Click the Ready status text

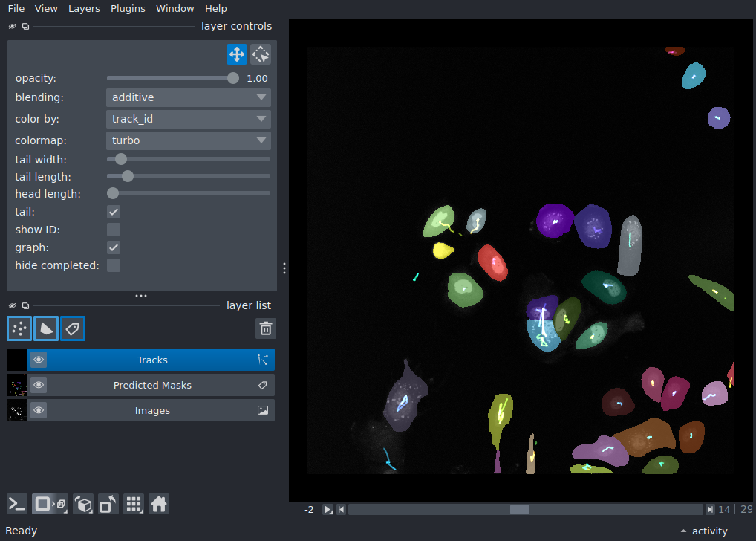point(22,531)
